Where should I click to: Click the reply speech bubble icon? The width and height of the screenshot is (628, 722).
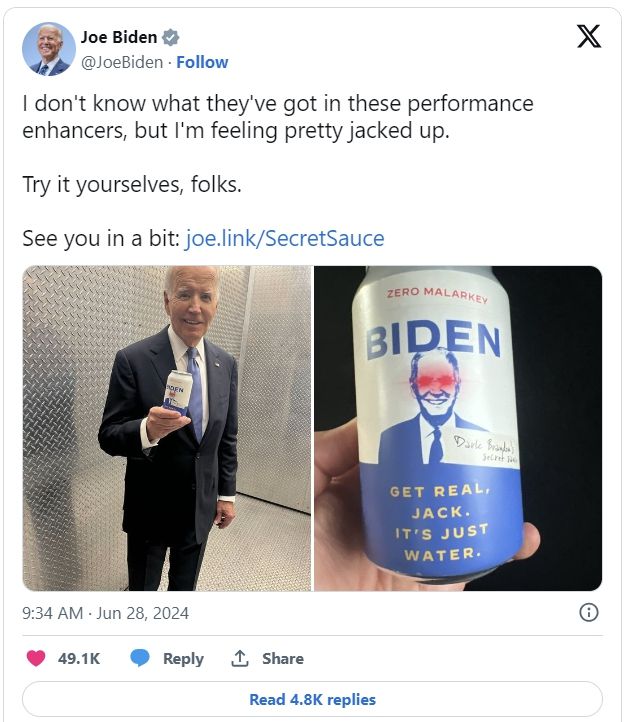point(140,658)
